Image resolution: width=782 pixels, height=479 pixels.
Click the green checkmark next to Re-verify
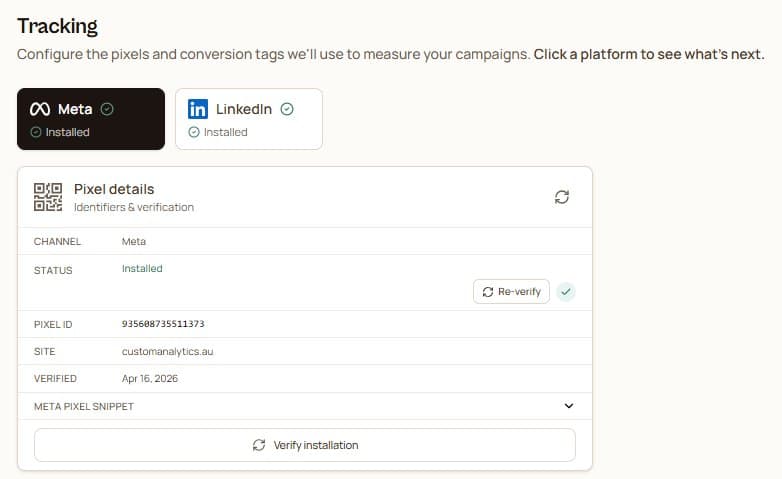pyautogui.click(x=566, y=291)
